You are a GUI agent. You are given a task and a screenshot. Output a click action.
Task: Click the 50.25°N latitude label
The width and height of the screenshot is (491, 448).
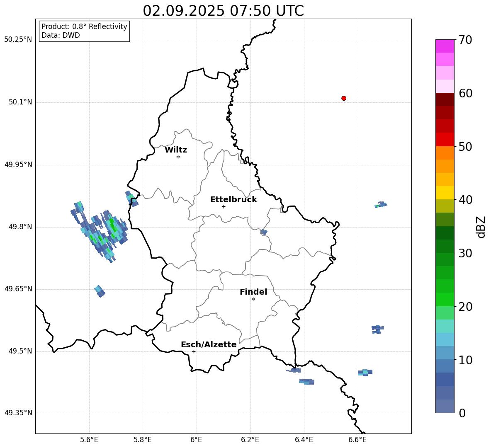[18, 40]
